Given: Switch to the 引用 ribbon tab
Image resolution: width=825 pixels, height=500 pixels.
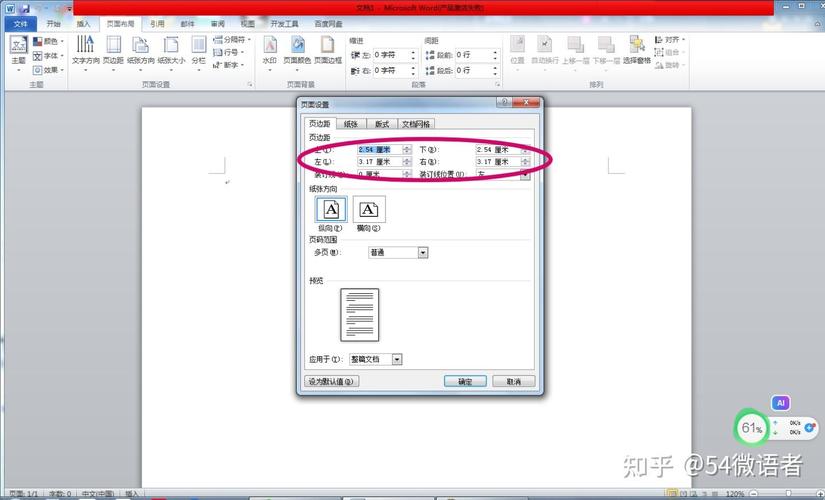Looking at the screenshot, I should click(157, 24).
